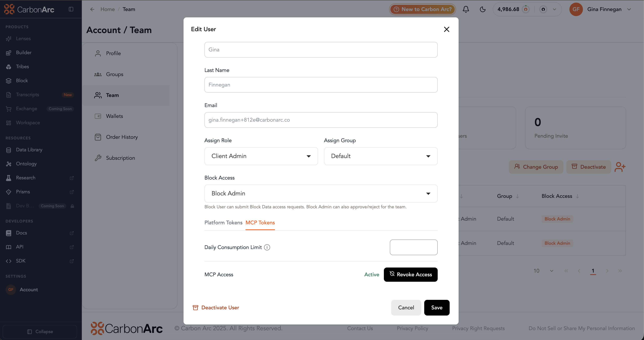This screenshot has width=644, height=340.
Task: Close the Edit User dialog
Action: point(446,29)
